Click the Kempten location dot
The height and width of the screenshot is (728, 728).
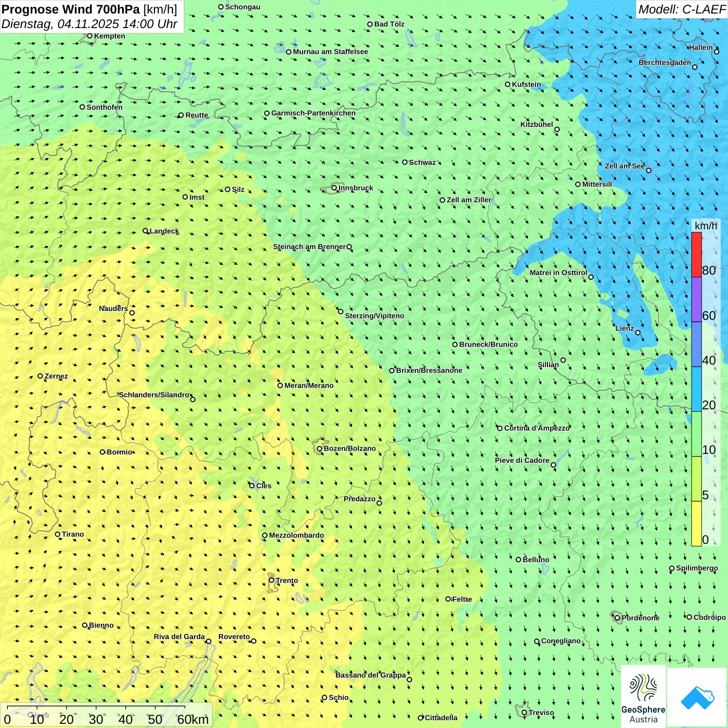point(89,36)
